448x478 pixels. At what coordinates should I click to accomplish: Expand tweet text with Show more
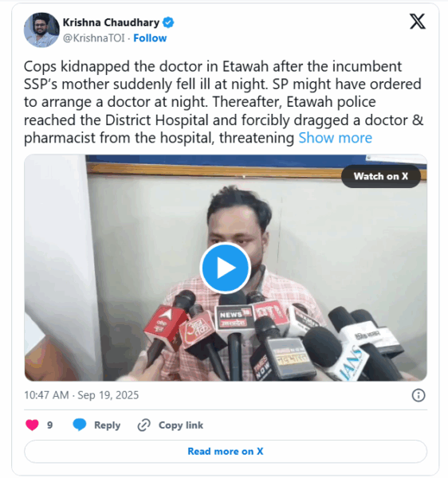click(x=335, y=138)
